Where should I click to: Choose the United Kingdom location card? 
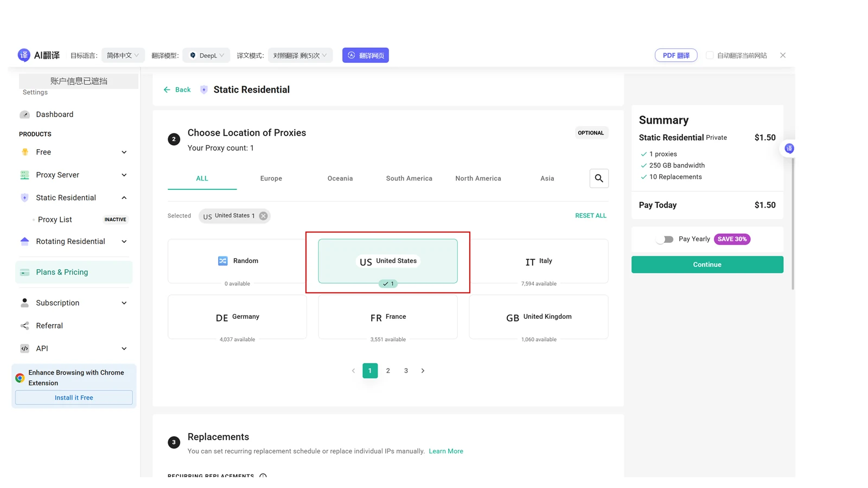(x=539, y=317)
